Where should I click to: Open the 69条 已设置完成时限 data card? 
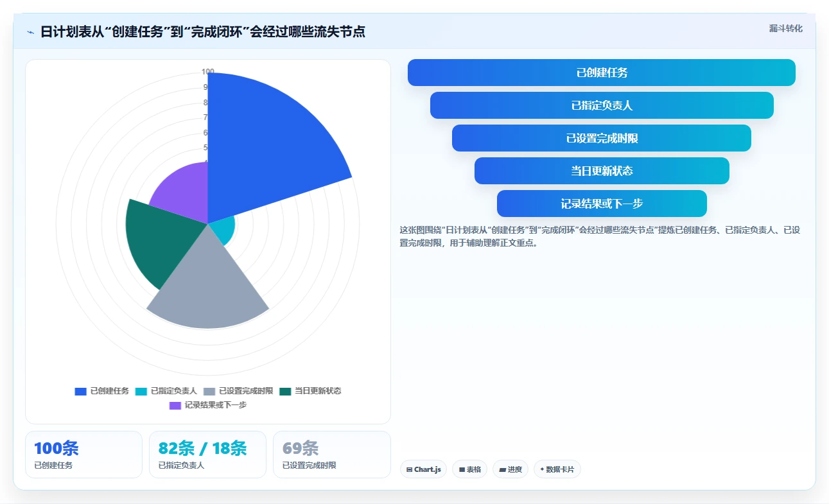coord(331,455)
